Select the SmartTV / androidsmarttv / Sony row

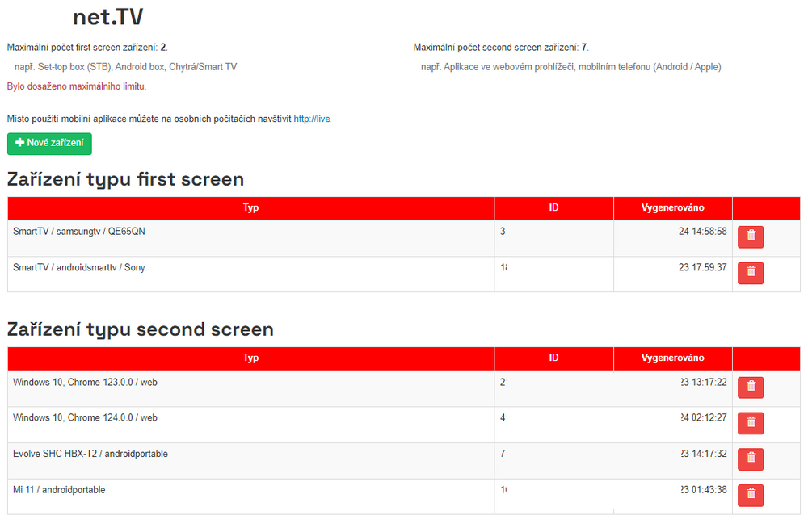click(79, 267)
